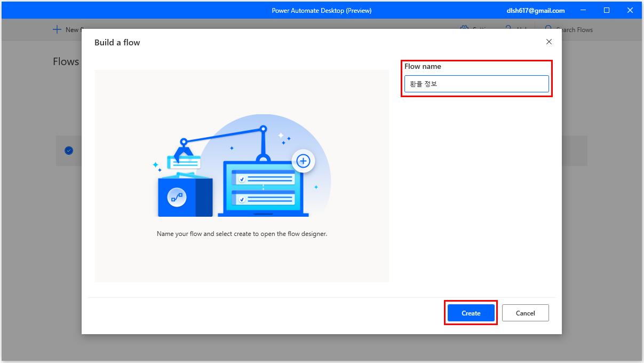Close Build a flow dialog with X
The height and width of the screenshot is (363, 644).
[x=549, y=42]
